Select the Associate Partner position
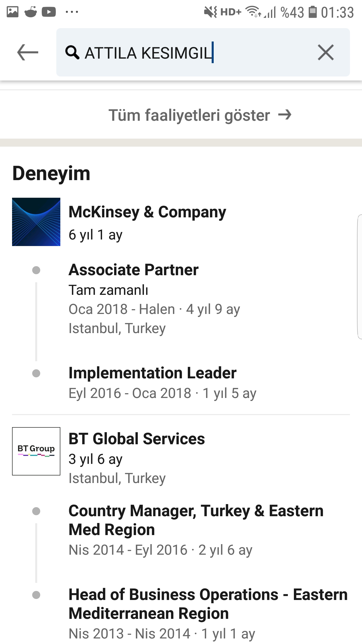 [x=133, y=270]
